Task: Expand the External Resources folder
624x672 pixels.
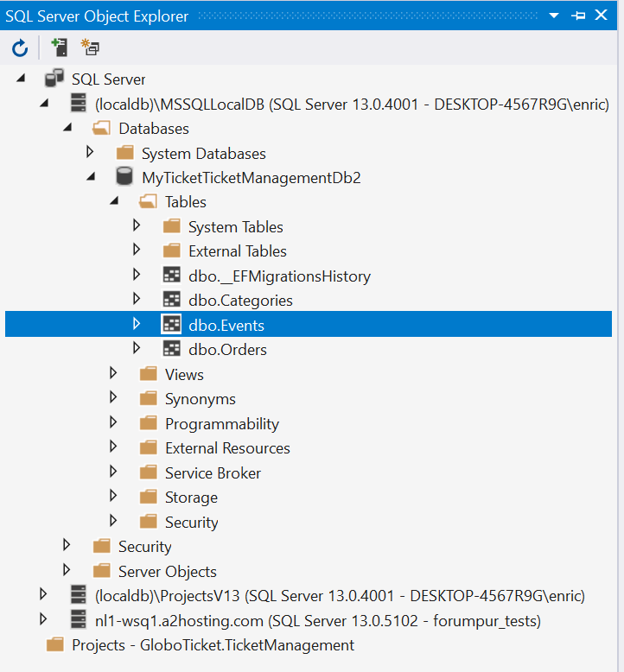Action: (113, 447)
